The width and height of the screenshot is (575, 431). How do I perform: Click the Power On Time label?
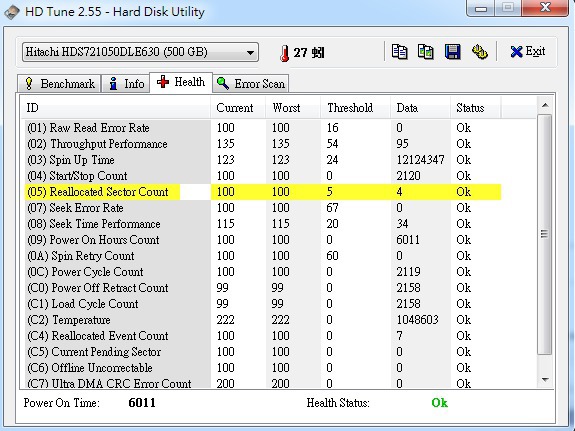click(x=62, y=403)
